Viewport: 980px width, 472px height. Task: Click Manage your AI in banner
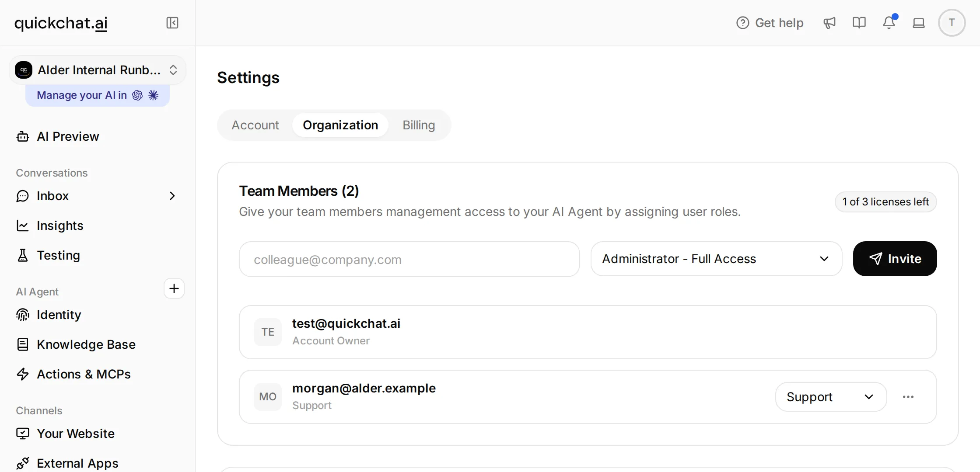coord(97,95)
